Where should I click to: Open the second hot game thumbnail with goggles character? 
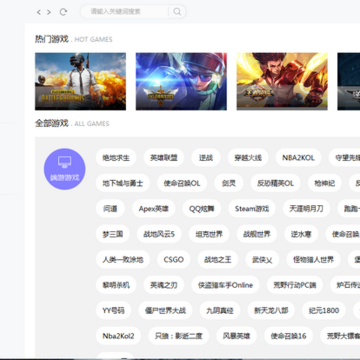pyautogui.click(x=181, y=81)
